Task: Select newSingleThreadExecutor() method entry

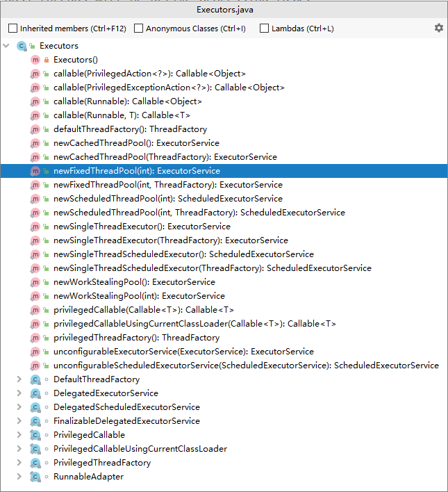Action: [x=141, y=227]
